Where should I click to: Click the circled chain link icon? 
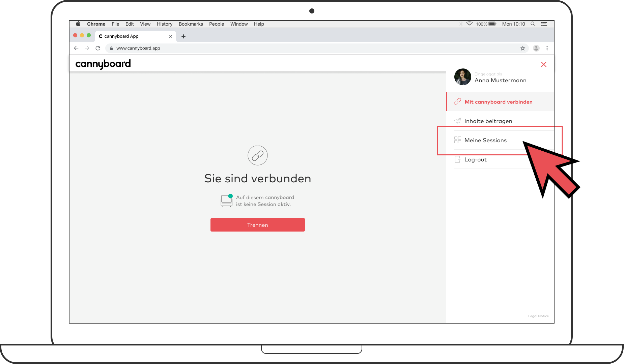[x=258, y=155]
